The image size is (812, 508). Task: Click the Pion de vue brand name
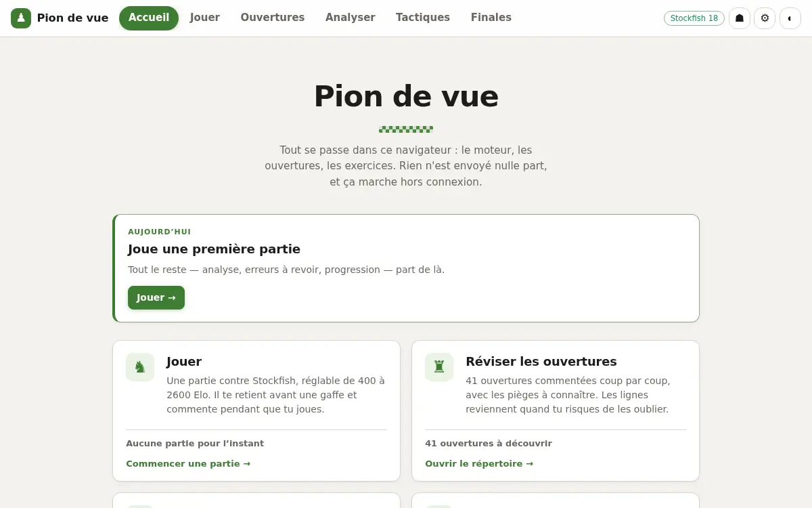click(x=72, y=18)
